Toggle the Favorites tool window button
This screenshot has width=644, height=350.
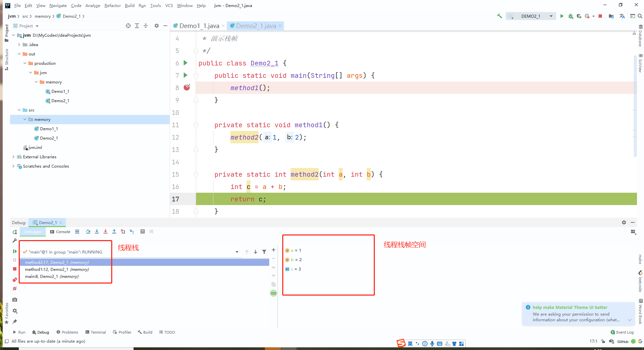tap(6, 313)
